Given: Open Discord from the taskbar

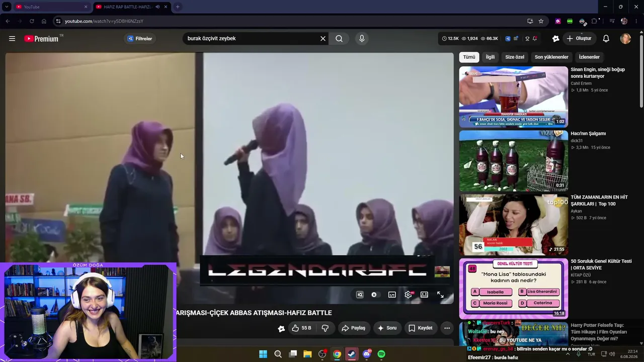Looking at the screenshot, I should pyautogui.click(x=367, y=354).
